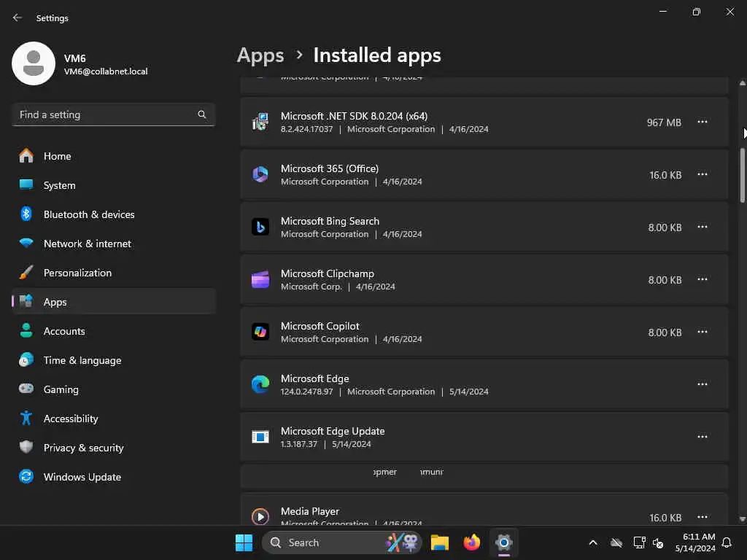This screenshot has height=560, width=747.
Task: Click the Apps breadcrumb link
Action: tap(260, 55)
